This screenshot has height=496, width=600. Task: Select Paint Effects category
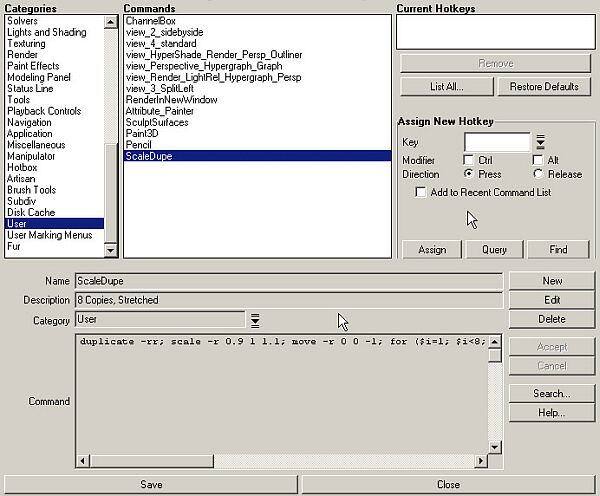[33, 66]
